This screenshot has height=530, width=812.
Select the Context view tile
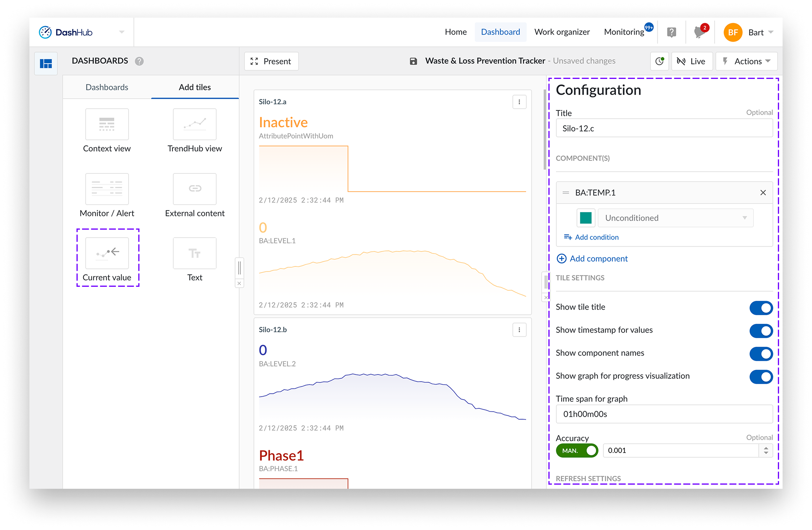(x=107, y=124)
